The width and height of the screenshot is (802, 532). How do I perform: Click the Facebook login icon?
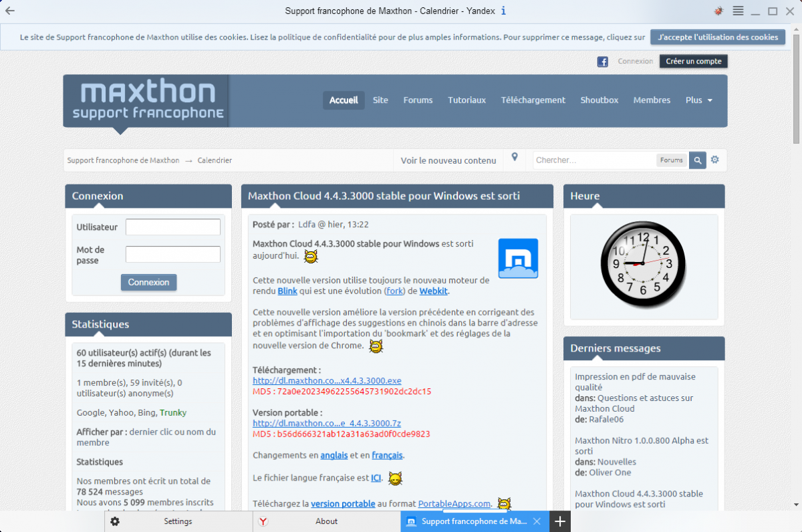tap(602, 61)
